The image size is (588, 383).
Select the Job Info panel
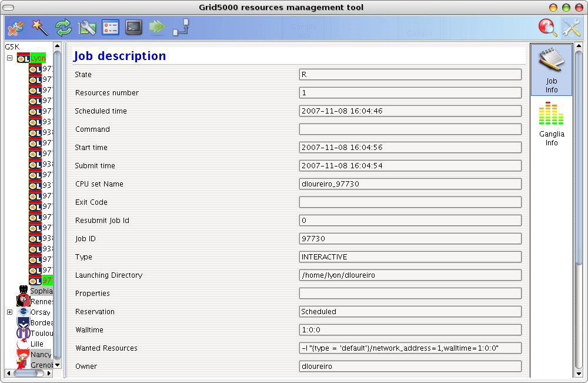(552, 70)
